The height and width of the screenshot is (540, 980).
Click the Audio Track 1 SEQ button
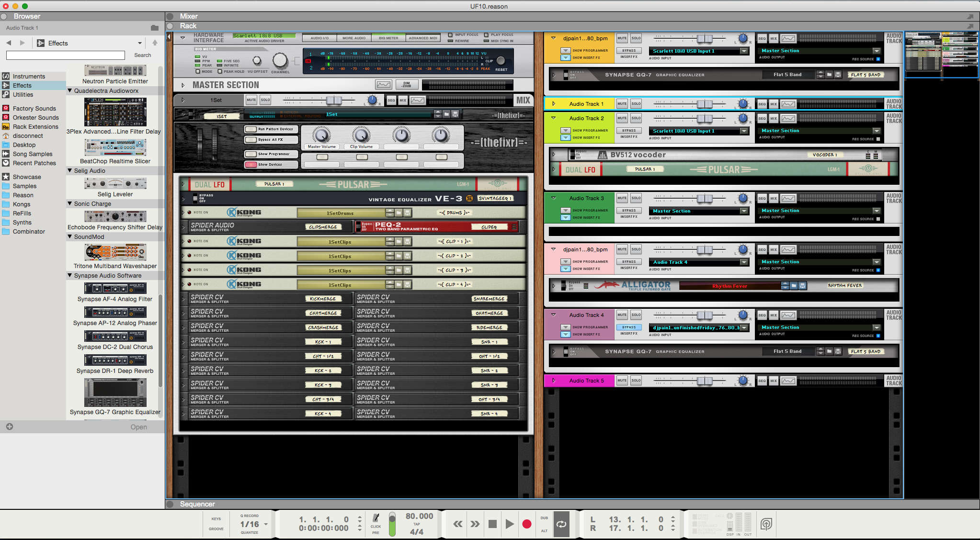pyautogui.click(x=762, y=104)
